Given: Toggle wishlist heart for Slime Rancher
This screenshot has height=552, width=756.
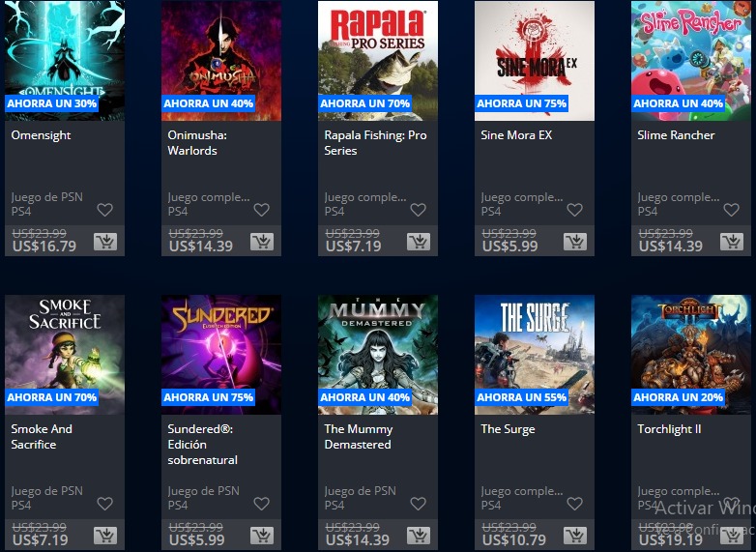Looking at the screenshot, I should point(732,210).
